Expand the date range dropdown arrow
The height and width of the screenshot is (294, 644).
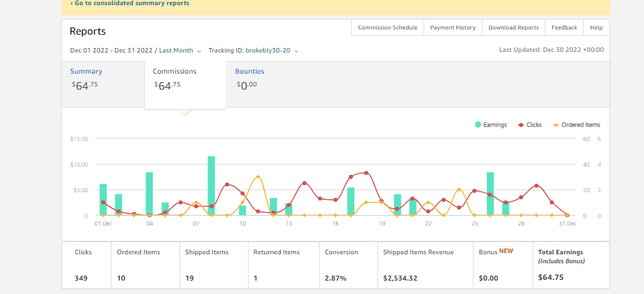click(199, 51)
